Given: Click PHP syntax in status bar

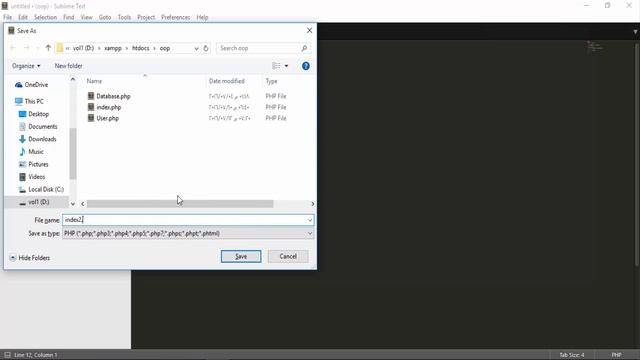Looking at the screenshot, I should pos(616,355).
